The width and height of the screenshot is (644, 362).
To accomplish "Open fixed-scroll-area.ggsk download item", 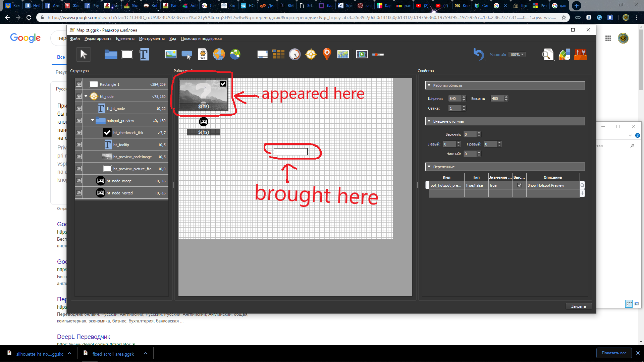I will [113, 354].
